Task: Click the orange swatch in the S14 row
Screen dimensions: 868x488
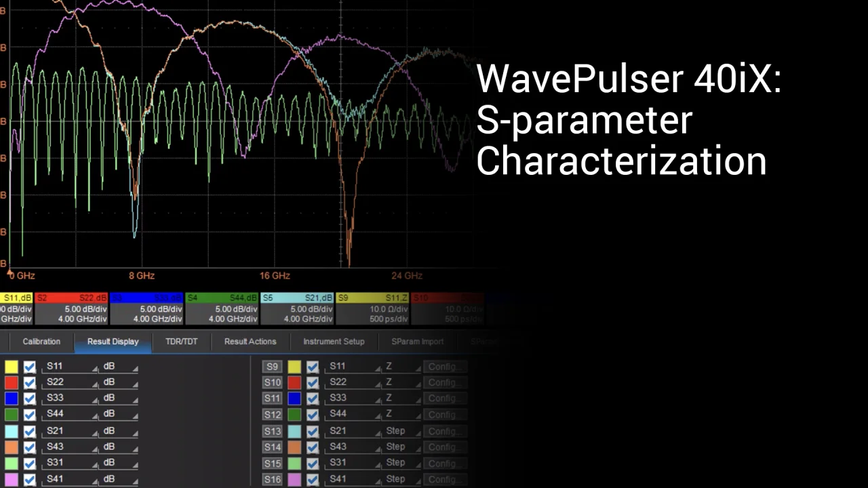Action: 294,447
